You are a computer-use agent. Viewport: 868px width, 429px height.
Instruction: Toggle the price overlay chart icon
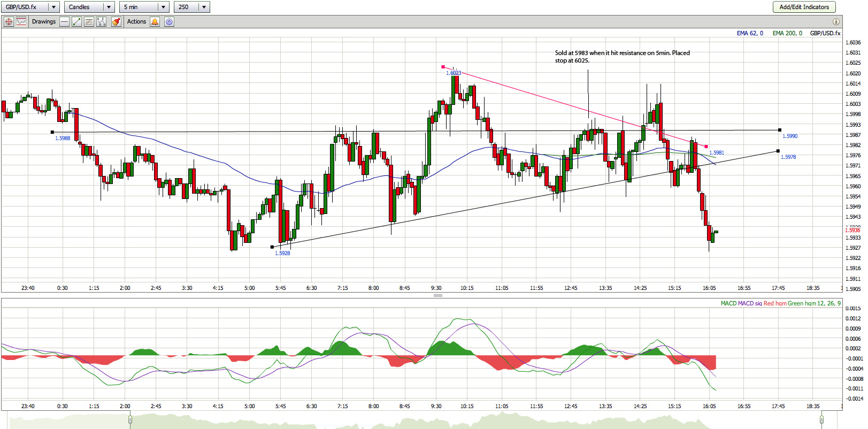pos(21,22)
